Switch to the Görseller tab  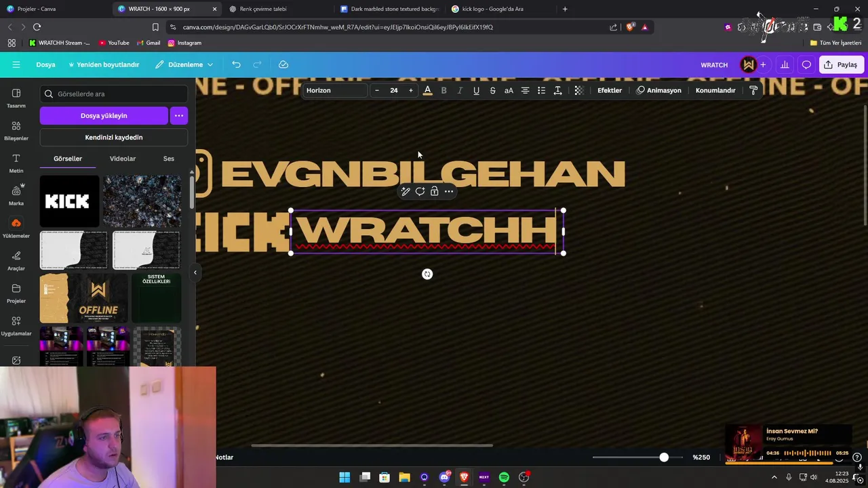[68, 159]
